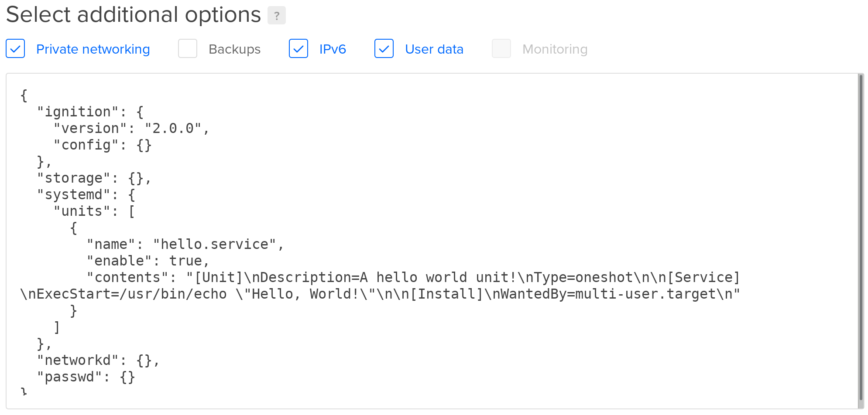
Task: Toggle the User data checkbox
Action: point(384,49)
